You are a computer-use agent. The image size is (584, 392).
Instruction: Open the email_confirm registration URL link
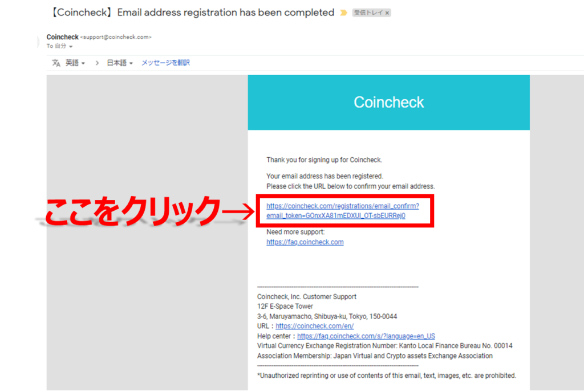point(343,210)
